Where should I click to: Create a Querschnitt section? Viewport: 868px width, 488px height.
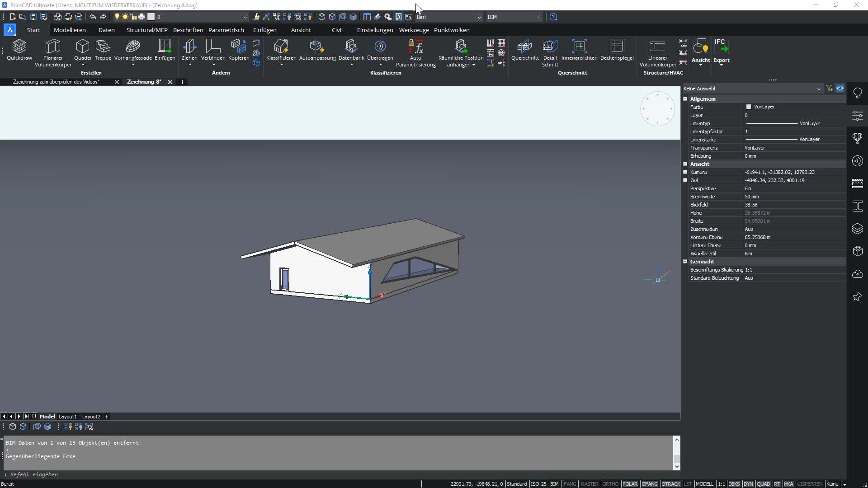point(524,50)
